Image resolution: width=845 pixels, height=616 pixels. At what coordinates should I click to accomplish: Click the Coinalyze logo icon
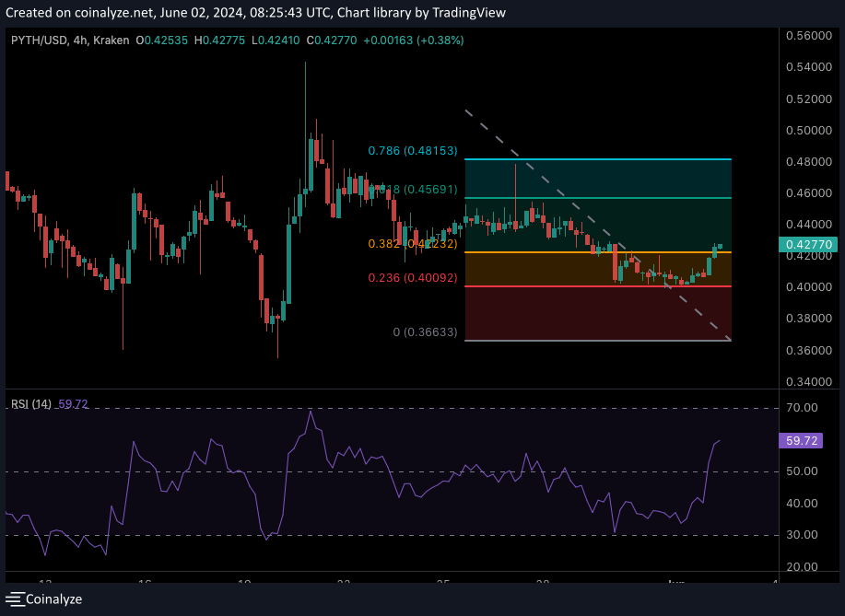(x=14, y=599)
